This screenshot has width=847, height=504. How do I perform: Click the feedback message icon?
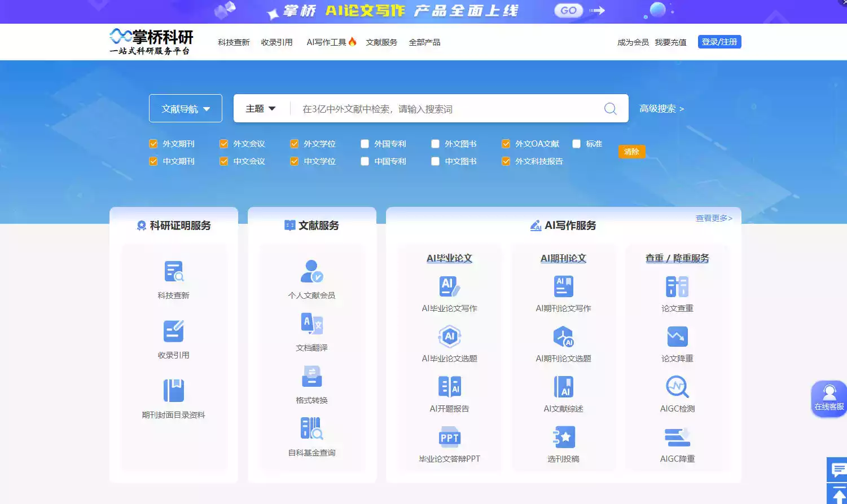(x=839, y=469)
